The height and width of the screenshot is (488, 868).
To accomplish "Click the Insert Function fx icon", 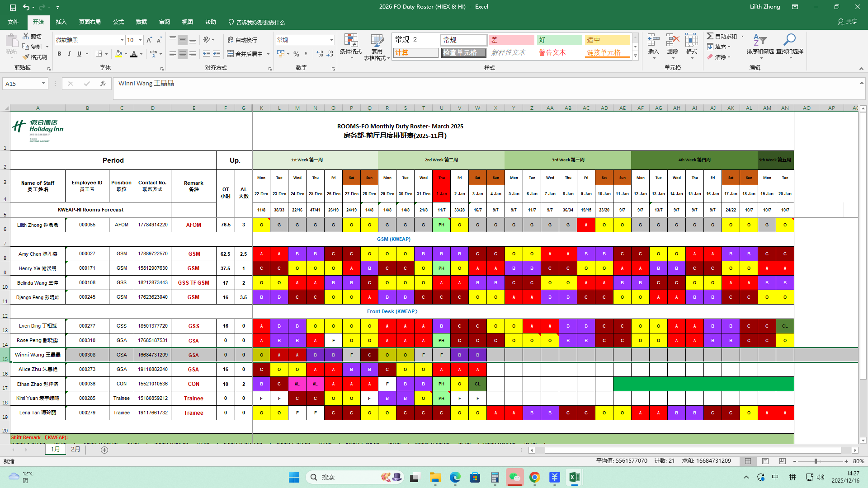I will pyautogui.click(x=103, y=84).
